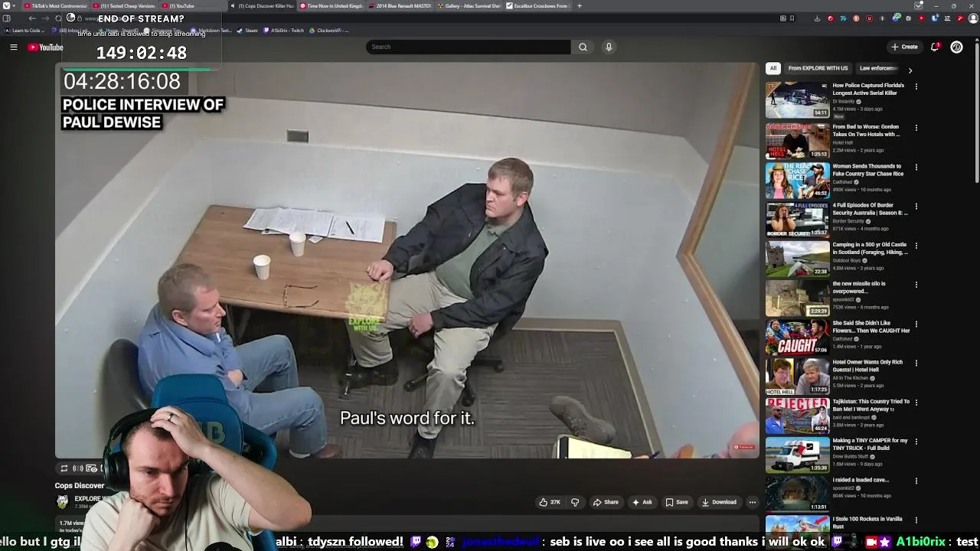Open the new browser tab plus button
This screenshot has width=980, height=551.
[579, 6]
